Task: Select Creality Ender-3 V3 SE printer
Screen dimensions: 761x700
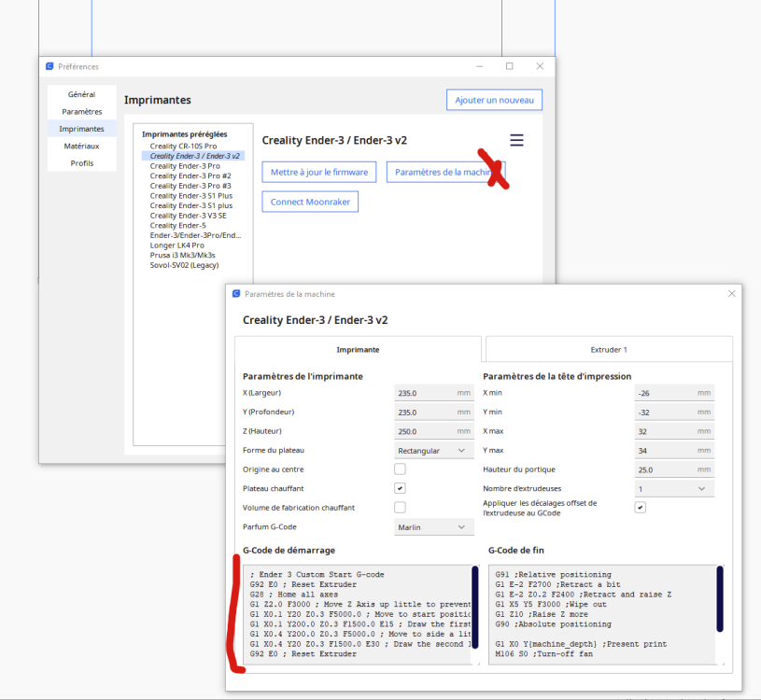Action: (188, 216)
